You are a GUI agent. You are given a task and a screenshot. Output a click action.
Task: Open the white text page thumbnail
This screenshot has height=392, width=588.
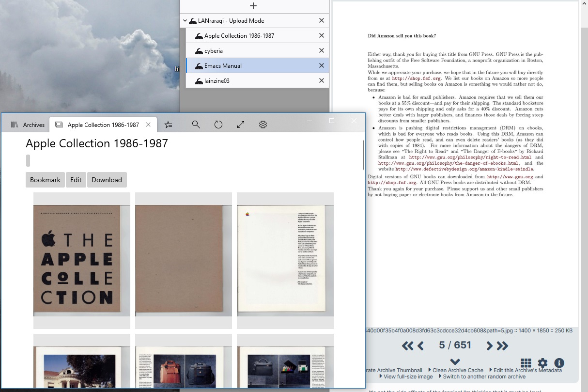[x=285, y=261]
